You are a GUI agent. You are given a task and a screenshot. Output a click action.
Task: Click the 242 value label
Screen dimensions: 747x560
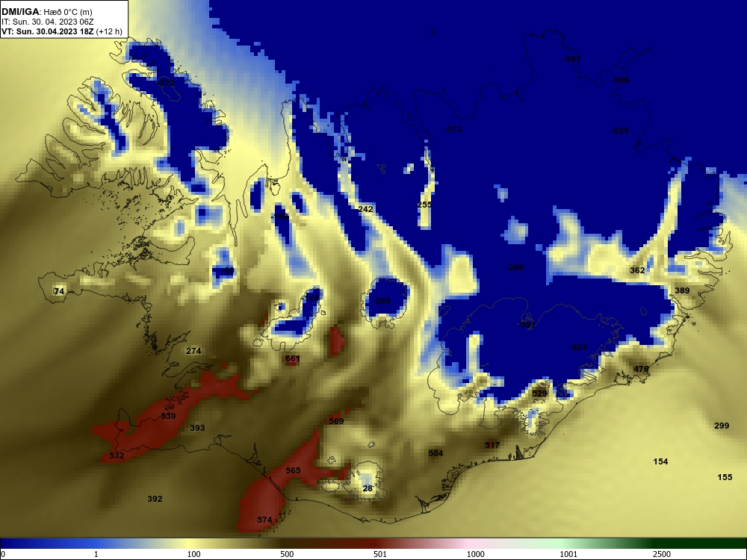(365, 208)
